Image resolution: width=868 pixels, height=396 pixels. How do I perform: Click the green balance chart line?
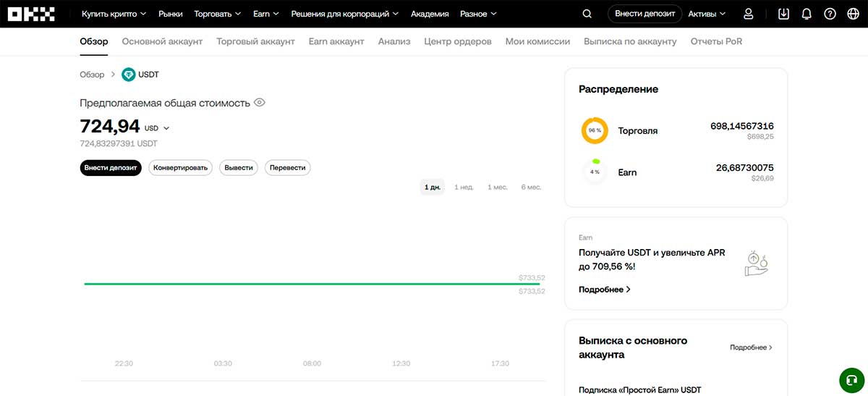312,284
